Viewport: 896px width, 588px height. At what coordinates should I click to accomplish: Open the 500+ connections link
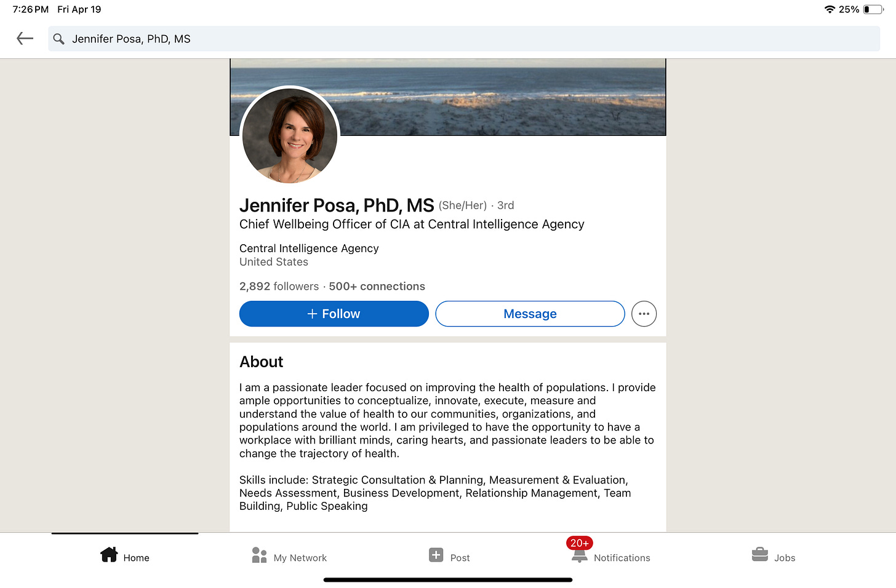point(377,286)
